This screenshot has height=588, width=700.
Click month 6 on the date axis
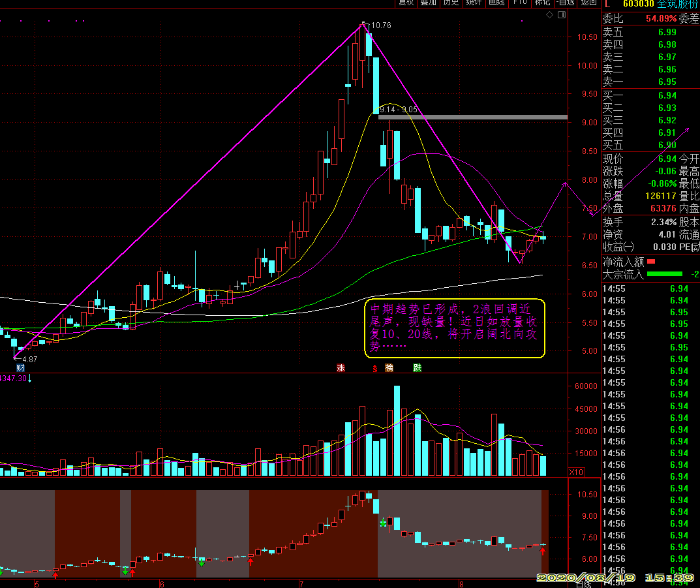tap(162, 584)
